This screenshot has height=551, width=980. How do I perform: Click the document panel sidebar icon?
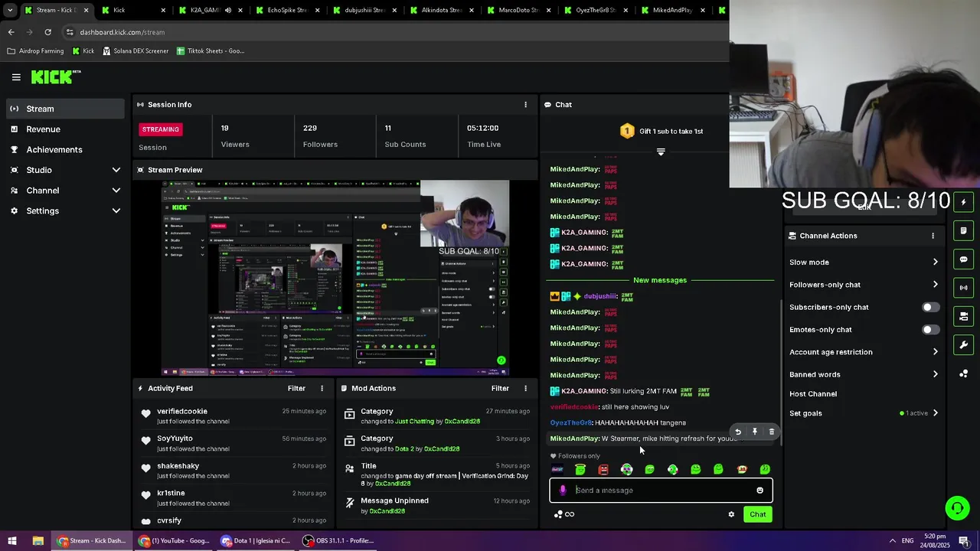pyautogui.click(x=963, y=230)
